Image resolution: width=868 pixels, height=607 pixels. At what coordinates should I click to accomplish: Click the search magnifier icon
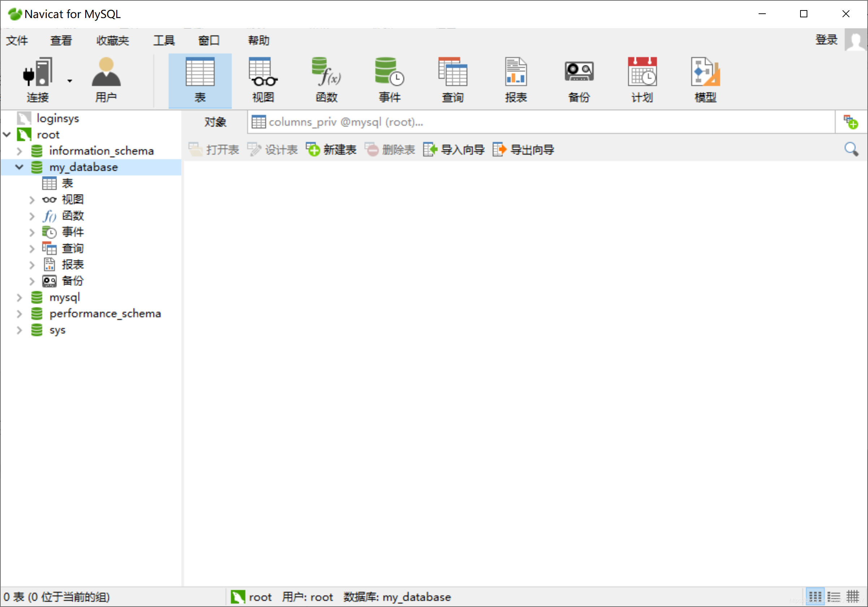click(851, 149)
